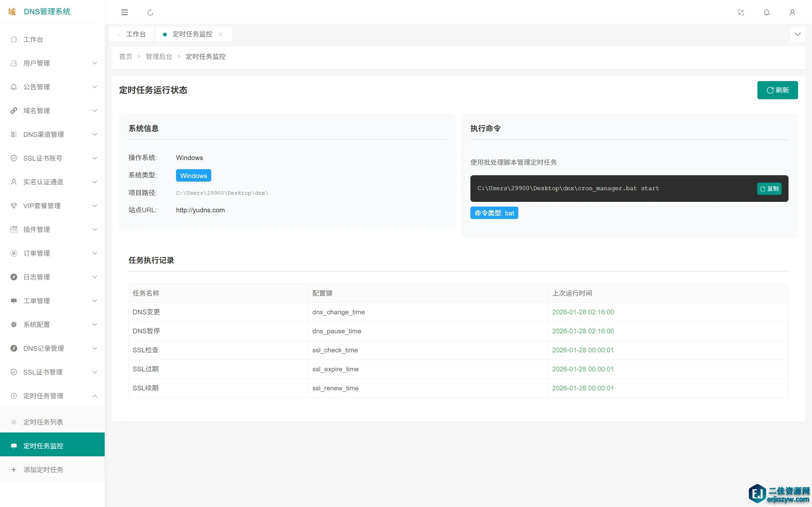Click the 域名管理 link icon

(14, 111)
